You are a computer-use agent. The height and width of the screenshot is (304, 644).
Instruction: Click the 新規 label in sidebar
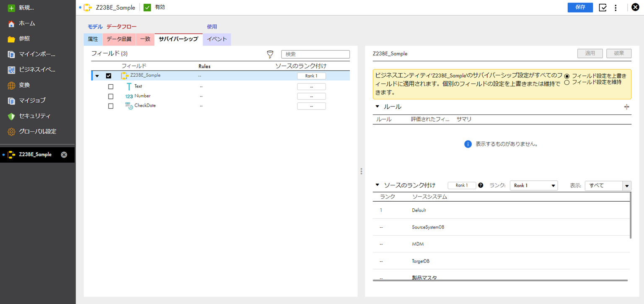click(x=26, y=8)
